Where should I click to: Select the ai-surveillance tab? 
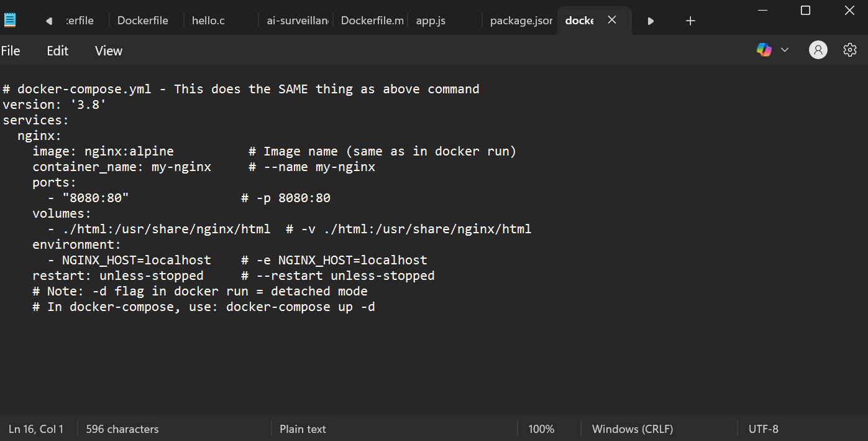(x=298, y=21)
